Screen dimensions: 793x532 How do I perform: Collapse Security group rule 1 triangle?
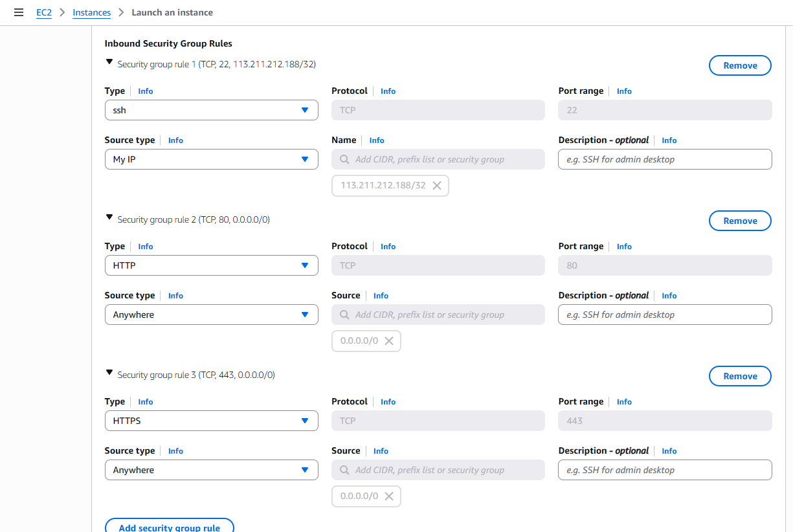point(109,63)
